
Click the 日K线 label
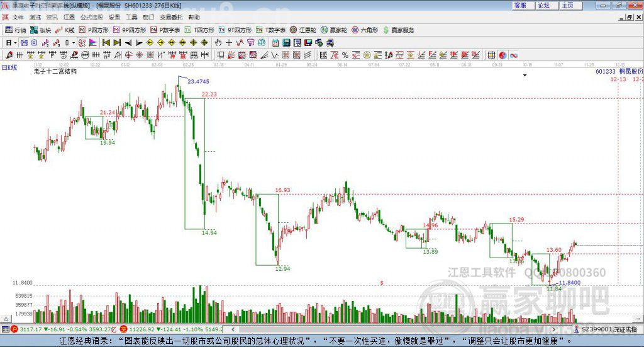tap(9, 67)
